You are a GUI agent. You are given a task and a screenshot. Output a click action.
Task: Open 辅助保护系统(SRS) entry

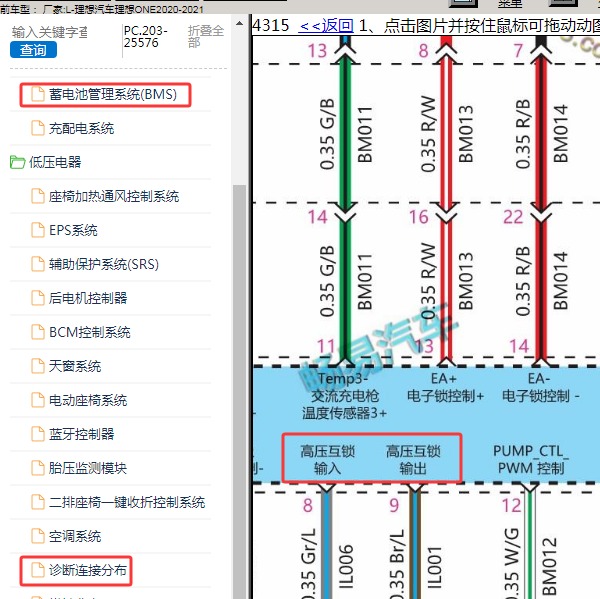pyautogui.click(x=104, y=264)
